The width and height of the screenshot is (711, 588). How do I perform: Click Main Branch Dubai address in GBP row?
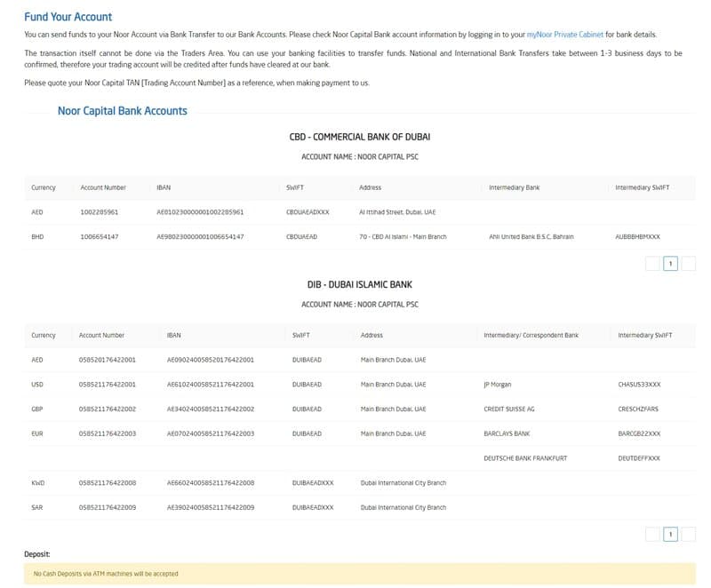(x=393, y=409)
